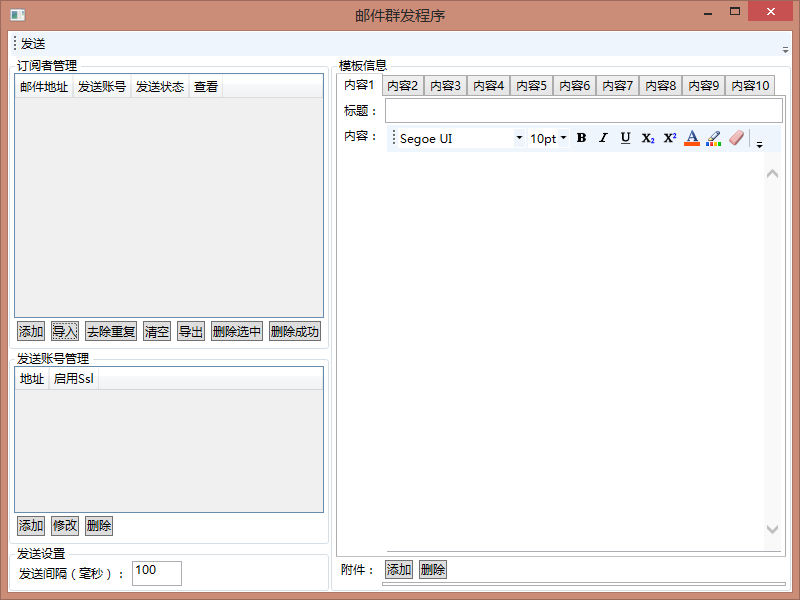The height and width of the screenshot is (600, 800).
Task: Toggle bold formatting in the editor toolbar
Action: tap(581, 138)
